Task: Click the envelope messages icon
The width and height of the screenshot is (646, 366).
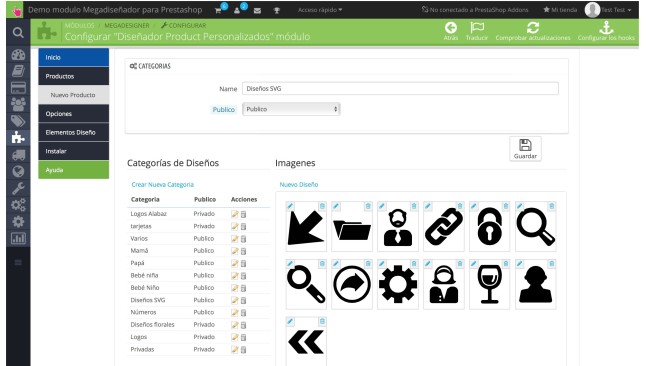Action: [x=257, y=10]
